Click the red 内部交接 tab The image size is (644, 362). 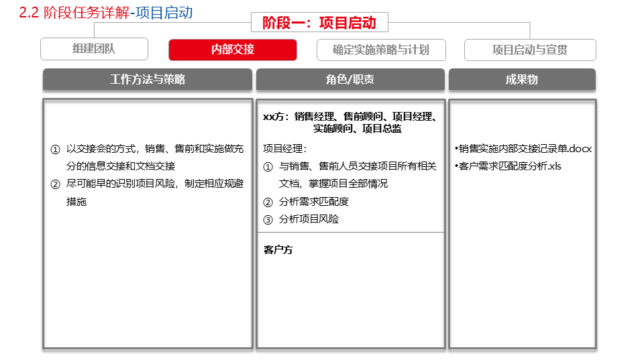pos(233,50)
